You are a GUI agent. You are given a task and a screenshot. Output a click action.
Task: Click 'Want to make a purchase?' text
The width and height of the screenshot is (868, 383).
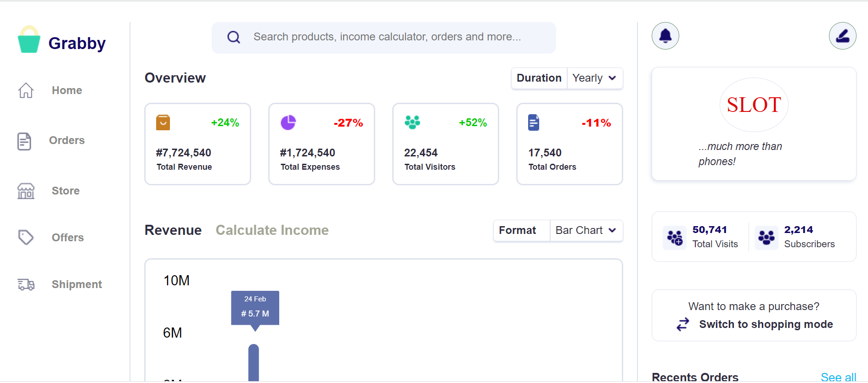click(x=754, y=306)
